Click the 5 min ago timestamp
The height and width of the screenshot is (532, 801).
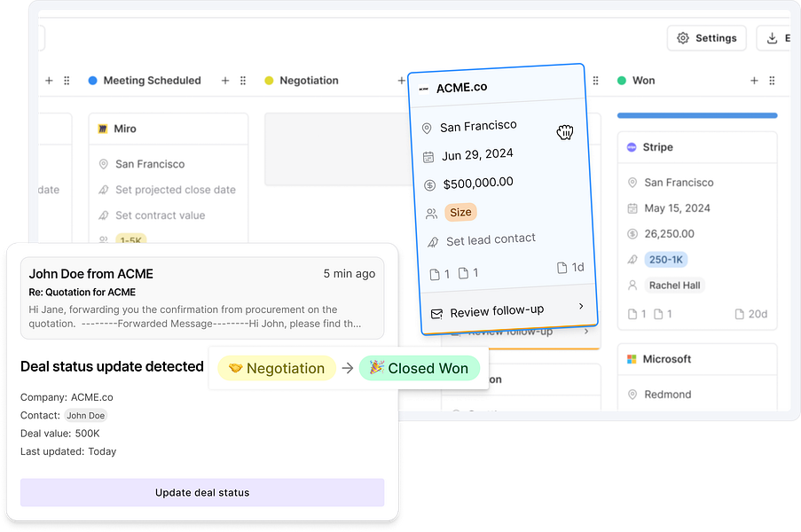coord(349,274)
